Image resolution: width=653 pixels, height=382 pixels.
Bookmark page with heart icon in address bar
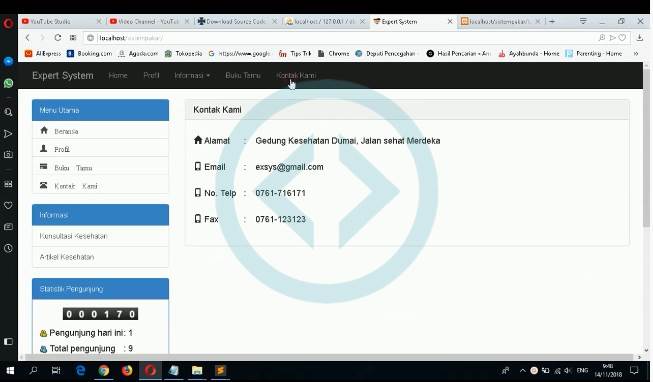coord(622,37)
